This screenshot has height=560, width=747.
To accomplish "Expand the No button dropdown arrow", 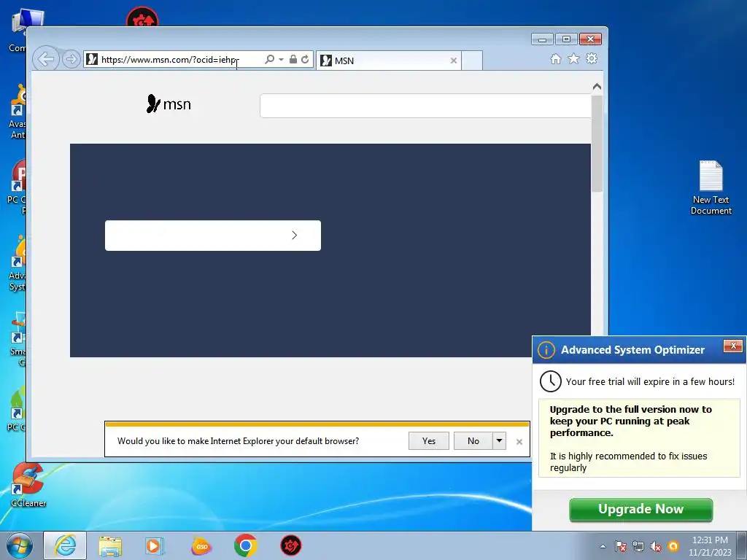I will (499, 441).
